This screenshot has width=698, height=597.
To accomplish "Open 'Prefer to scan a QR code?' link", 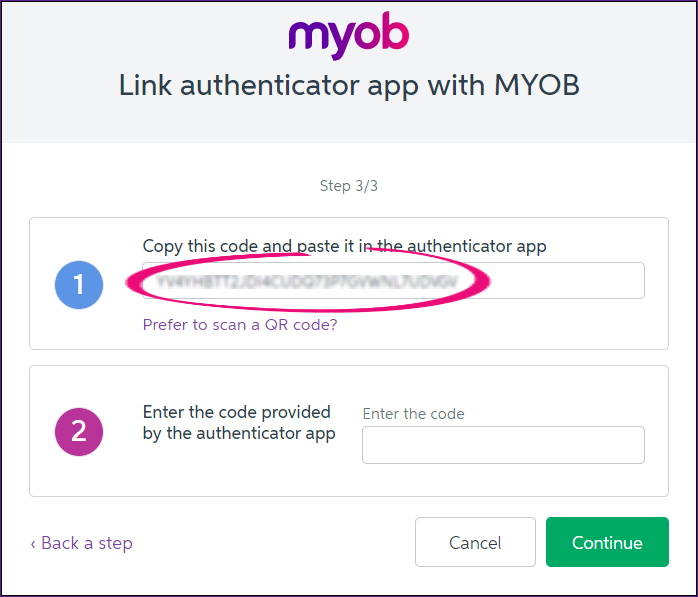I will pos(240,325).
